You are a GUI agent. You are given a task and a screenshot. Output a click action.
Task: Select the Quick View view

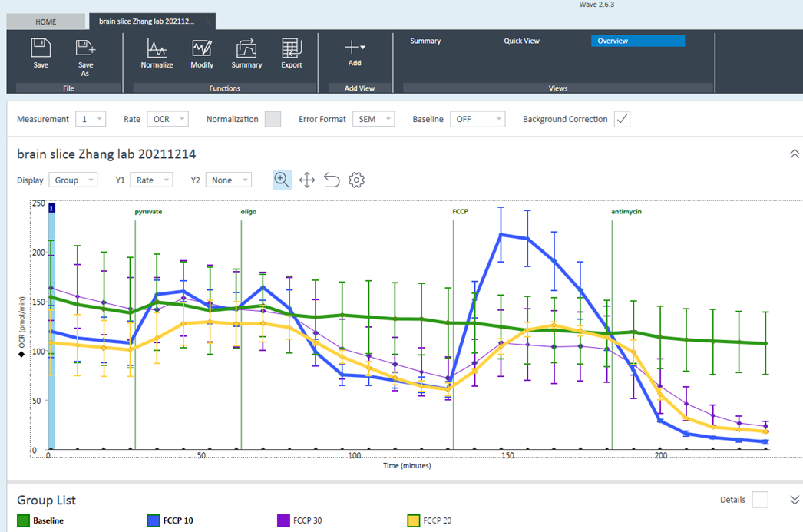[521, 41]
